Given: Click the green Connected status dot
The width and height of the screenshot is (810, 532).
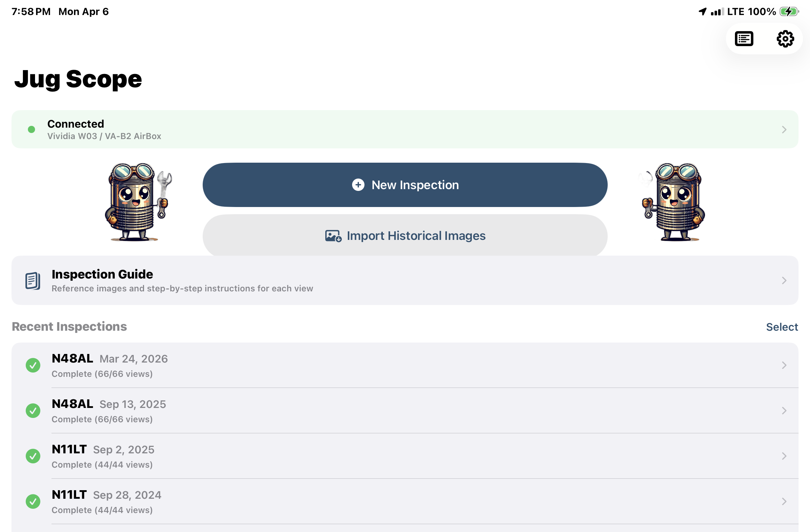Looking at the screenshot, I should pyautogui.click(x=31, y=129).
